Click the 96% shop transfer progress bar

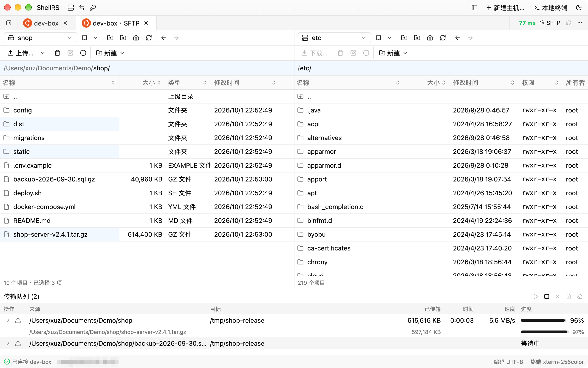(x=543, y=320)
